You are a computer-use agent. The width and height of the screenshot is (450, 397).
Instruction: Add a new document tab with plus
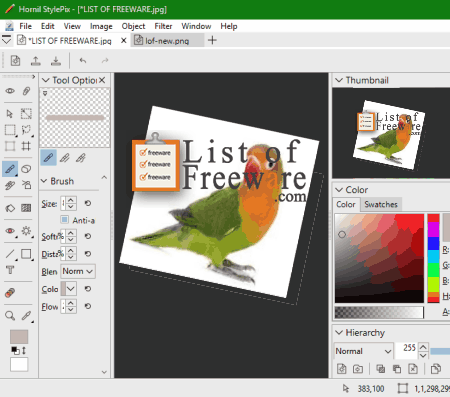[x=212, y=40]
